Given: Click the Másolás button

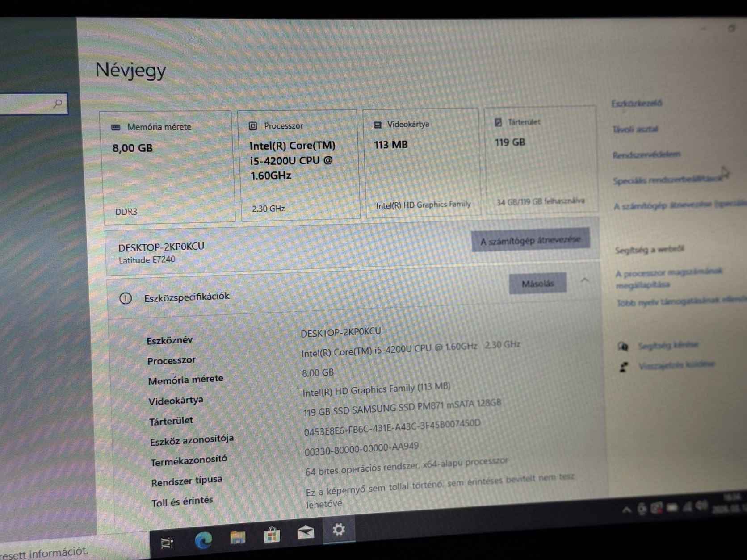Looking at the screenshot, I should pyautogui.click(x=538, y=284).
